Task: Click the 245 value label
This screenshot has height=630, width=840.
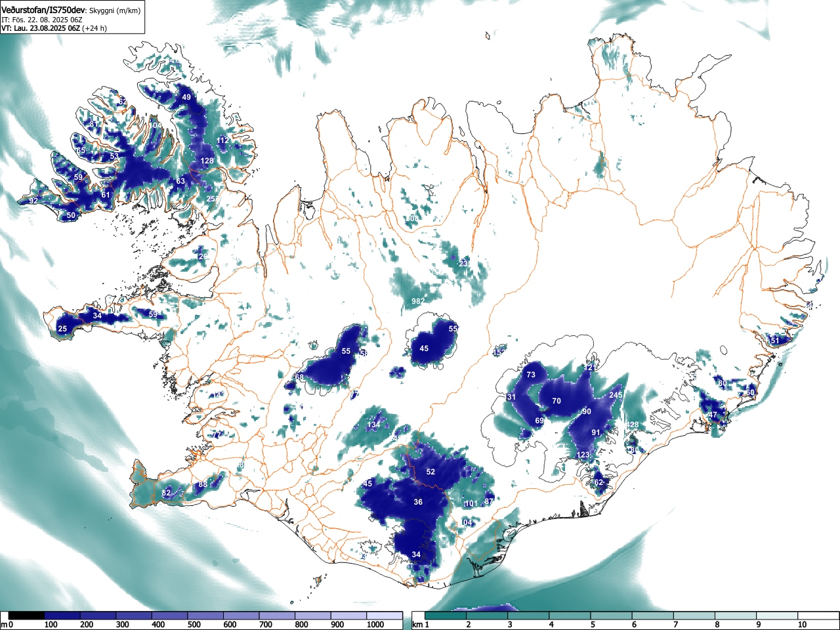Action: click(x=616, y=395)
